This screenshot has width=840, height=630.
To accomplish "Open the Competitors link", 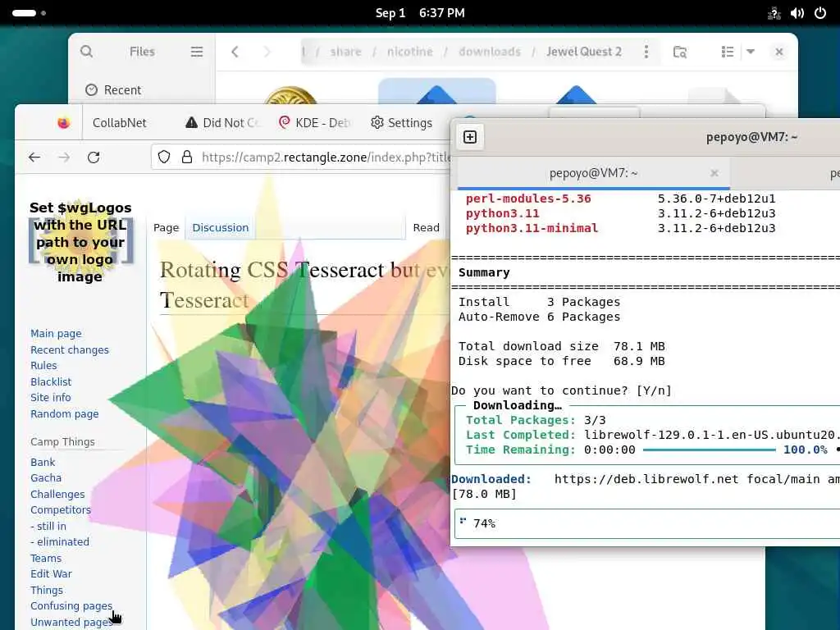I will click(x=61, y=510).
